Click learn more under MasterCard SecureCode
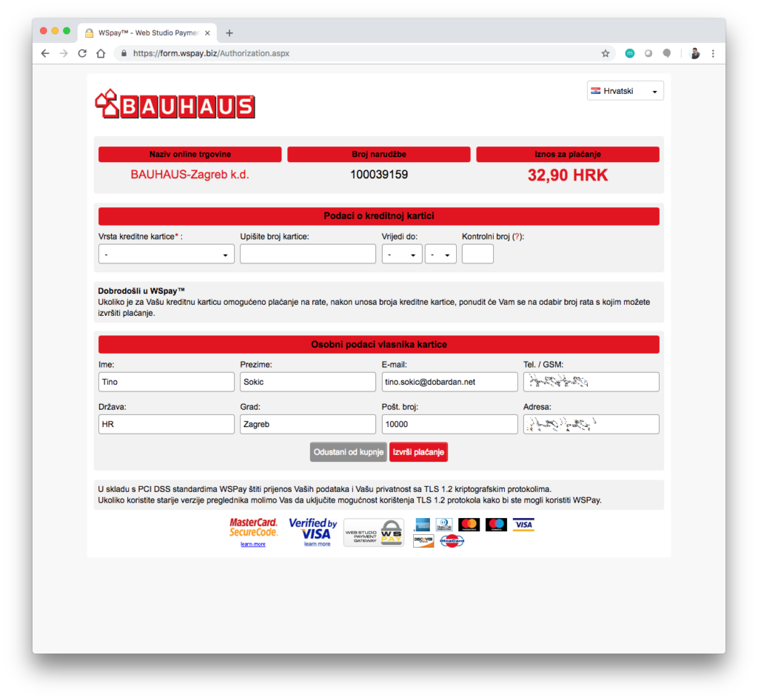Screen dimensions: 758x700 [x=252, y=544]
